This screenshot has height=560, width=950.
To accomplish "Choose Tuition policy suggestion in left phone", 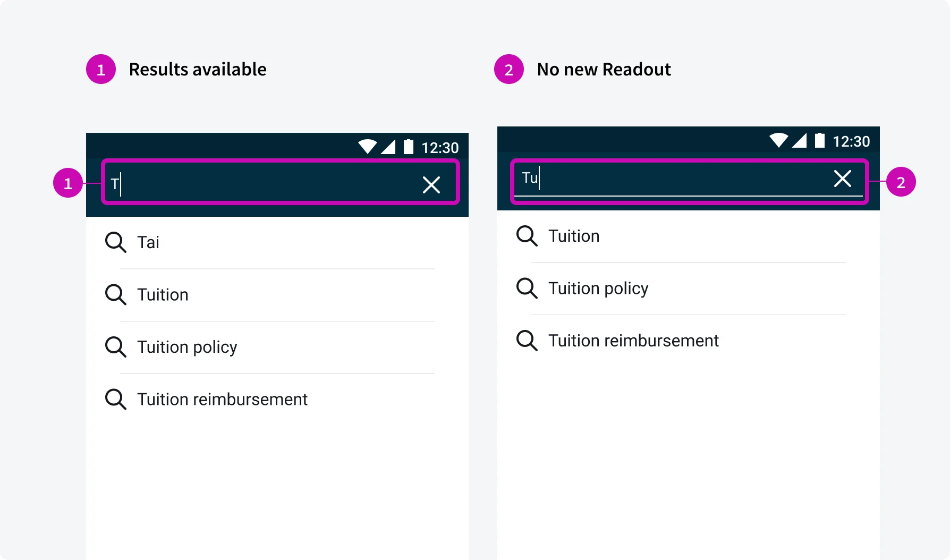I will [187, 347].
